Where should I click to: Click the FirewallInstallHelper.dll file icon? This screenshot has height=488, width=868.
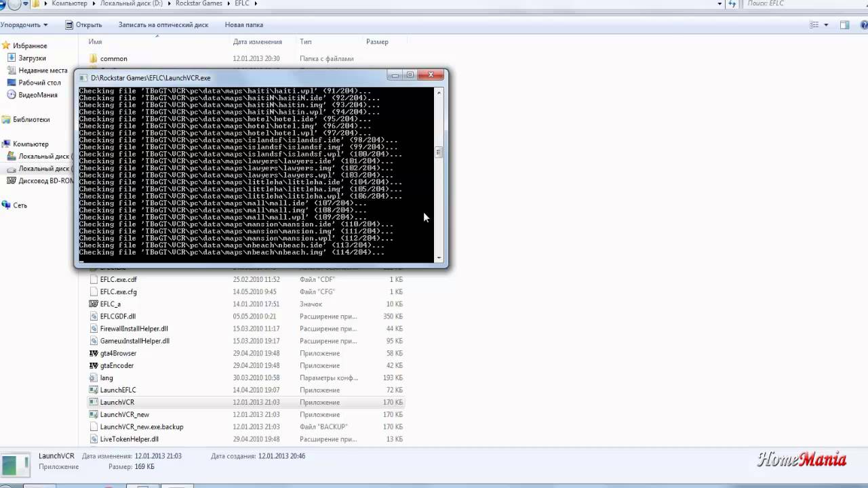point(94,329)
